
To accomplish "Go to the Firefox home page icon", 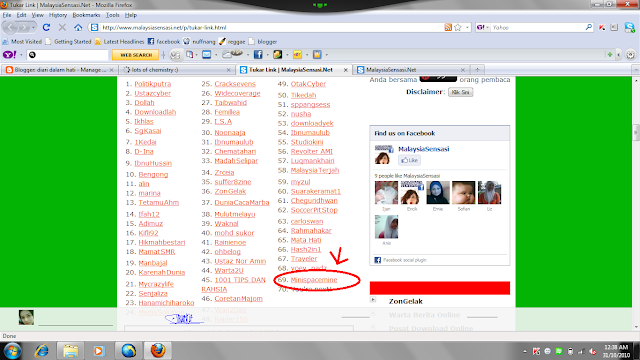I will click(x=78, y=27).
